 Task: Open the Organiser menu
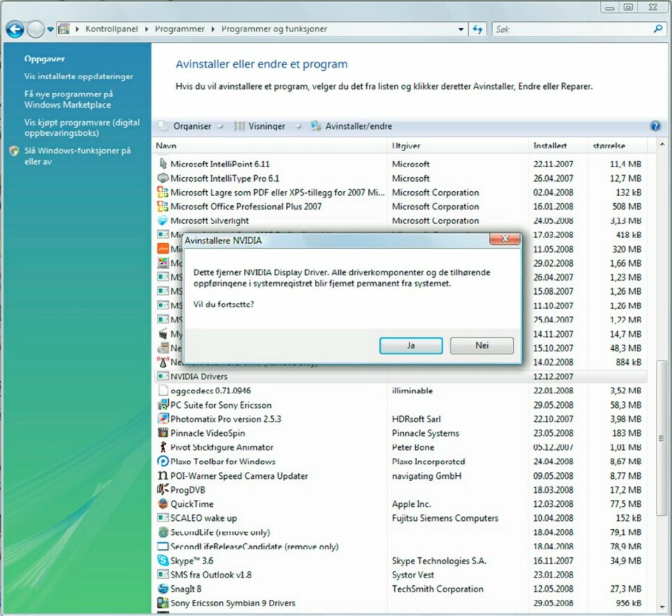coord(190,127)
